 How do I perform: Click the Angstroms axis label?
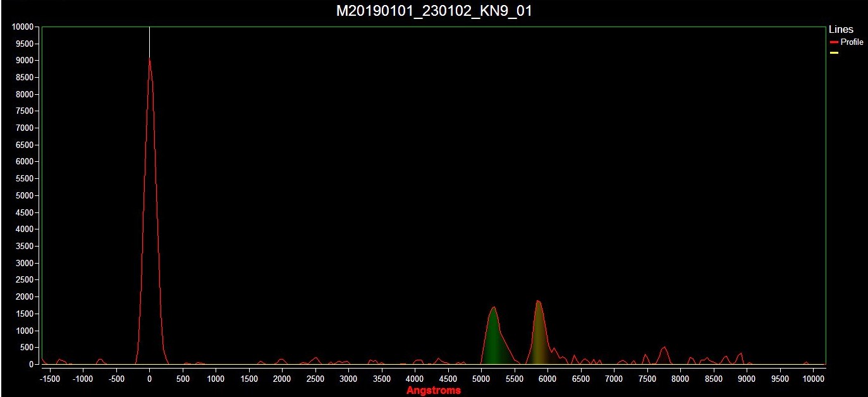[x=434, y=391]
